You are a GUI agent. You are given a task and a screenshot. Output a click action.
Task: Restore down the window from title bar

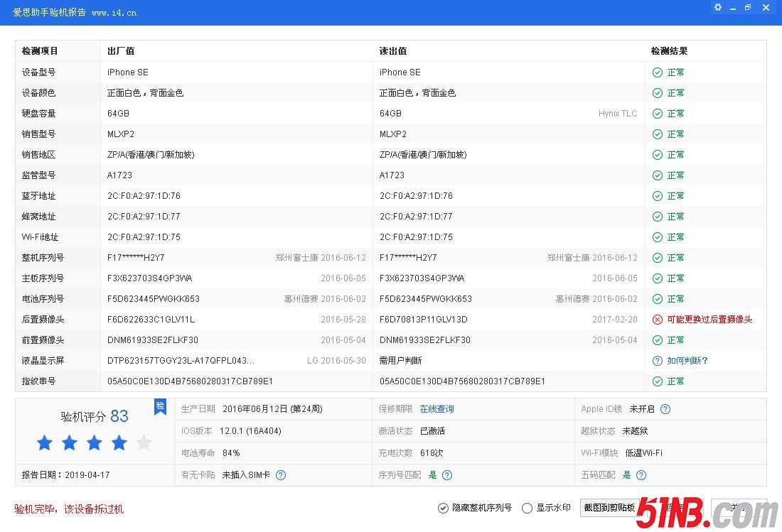tap(748, 8)
